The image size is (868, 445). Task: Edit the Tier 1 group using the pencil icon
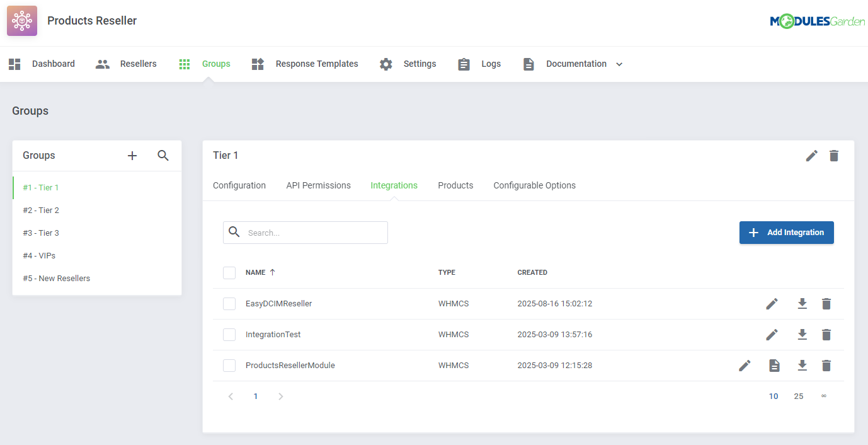[x=811, y=155]
